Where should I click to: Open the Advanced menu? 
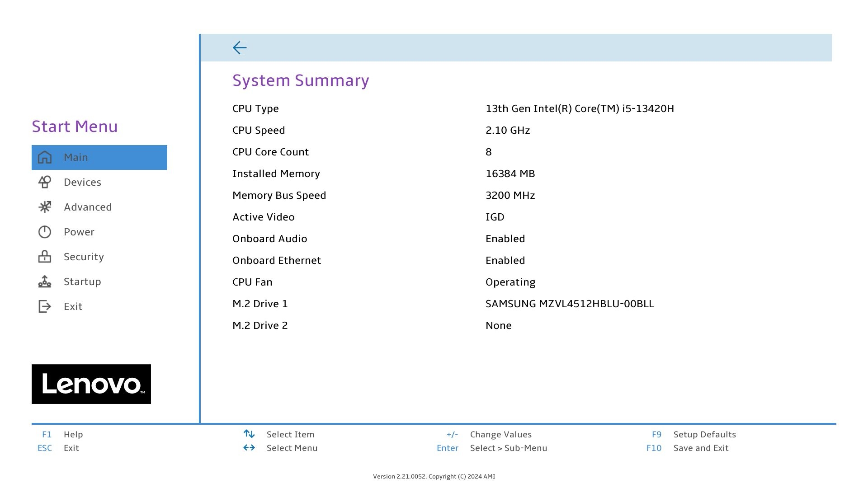pos(88,207)
